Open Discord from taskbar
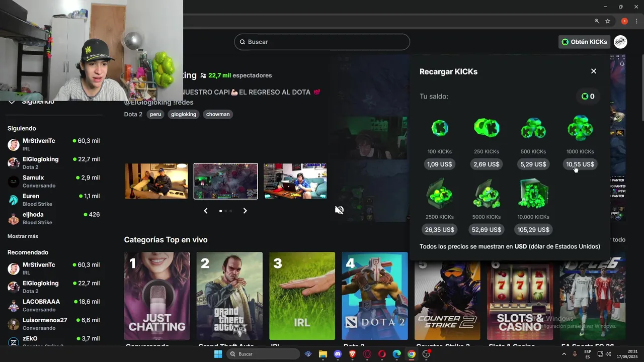The width and height of the screenshot is (644, 362). tap(338, 354)
